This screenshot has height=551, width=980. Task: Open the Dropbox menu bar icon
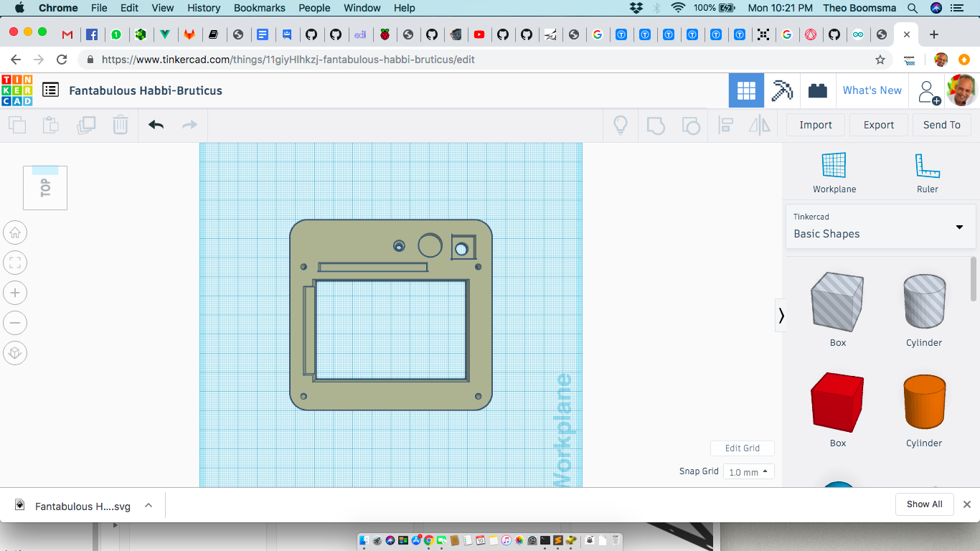tap(636, 8)
